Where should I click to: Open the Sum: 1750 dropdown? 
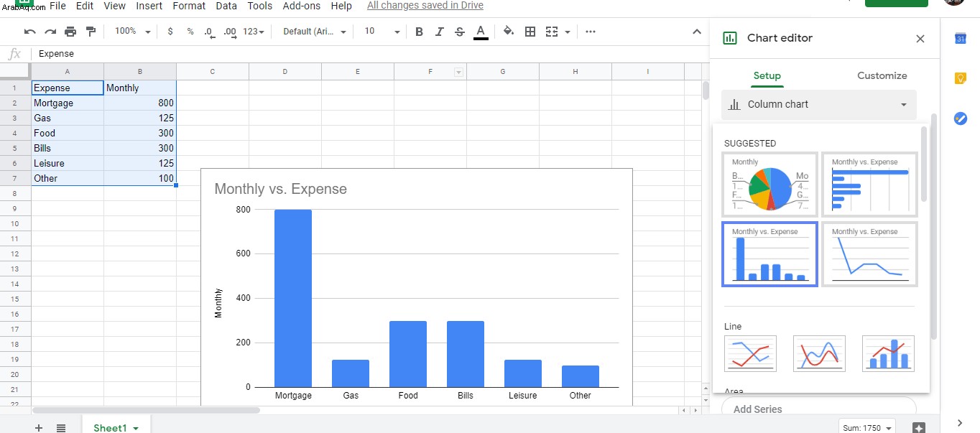click(866, 427)
